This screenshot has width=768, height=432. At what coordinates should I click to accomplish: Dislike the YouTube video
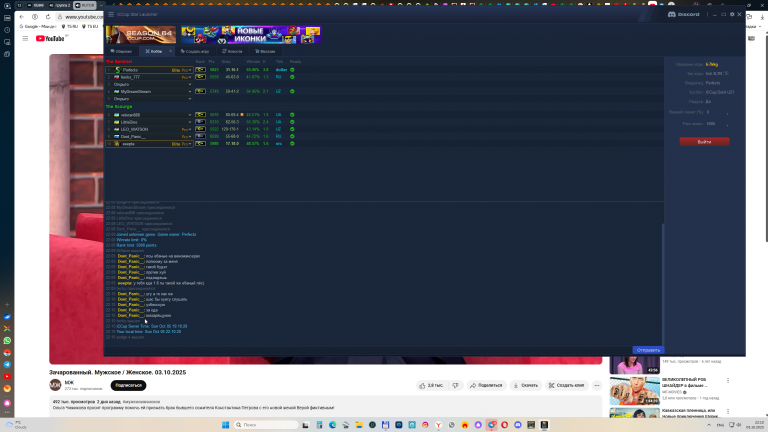point(456,385)
